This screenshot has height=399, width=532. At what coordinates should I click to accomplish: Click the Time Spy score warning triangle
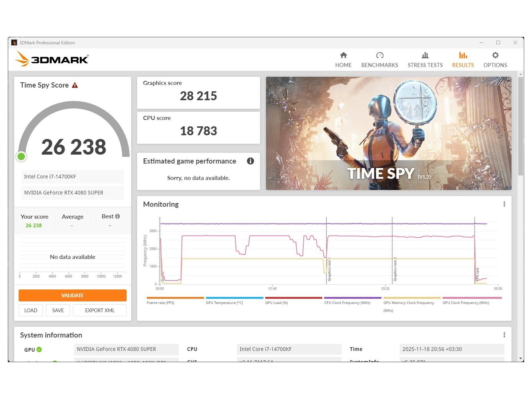coord(75,85)
